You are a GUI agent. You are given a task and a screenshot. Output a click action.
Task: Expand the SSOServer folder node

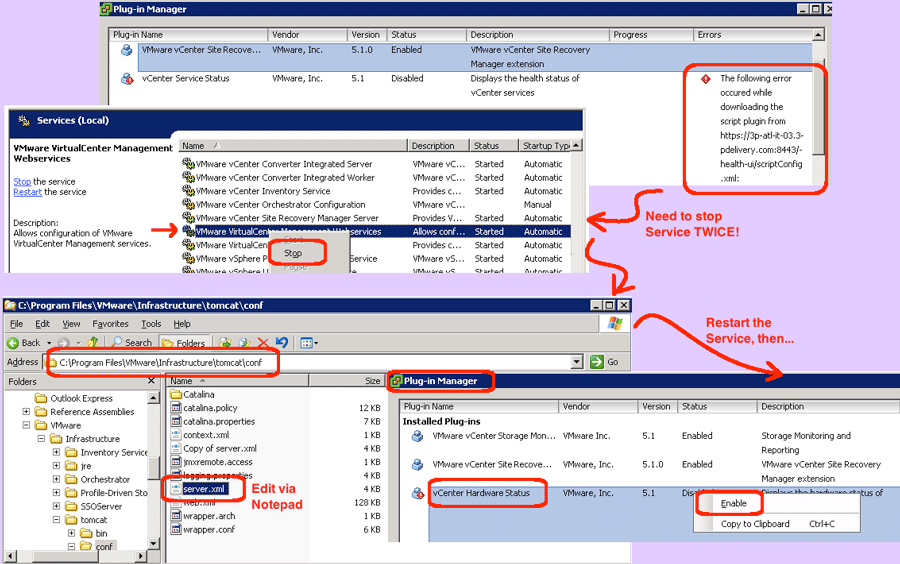pyautogui.click(x=56, y=506)
